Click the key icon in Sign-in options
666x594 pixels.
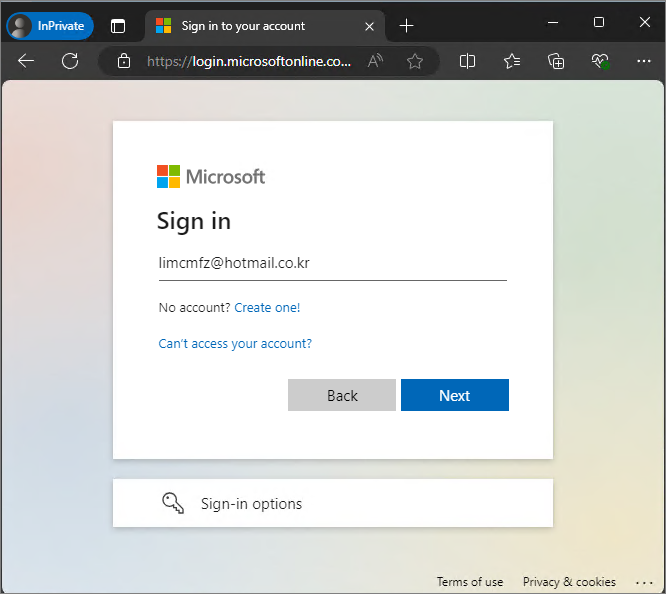point(173,503)
